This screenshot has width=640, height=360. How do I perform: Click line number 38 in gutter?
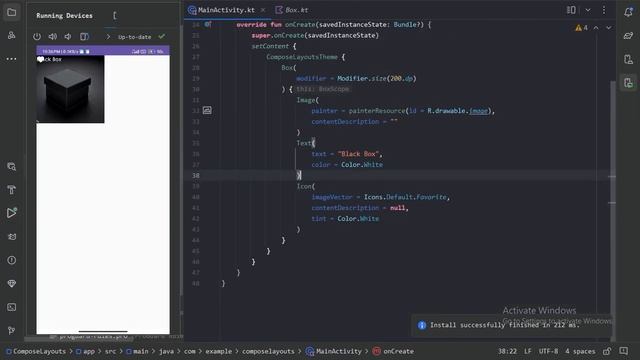point(196,176)
